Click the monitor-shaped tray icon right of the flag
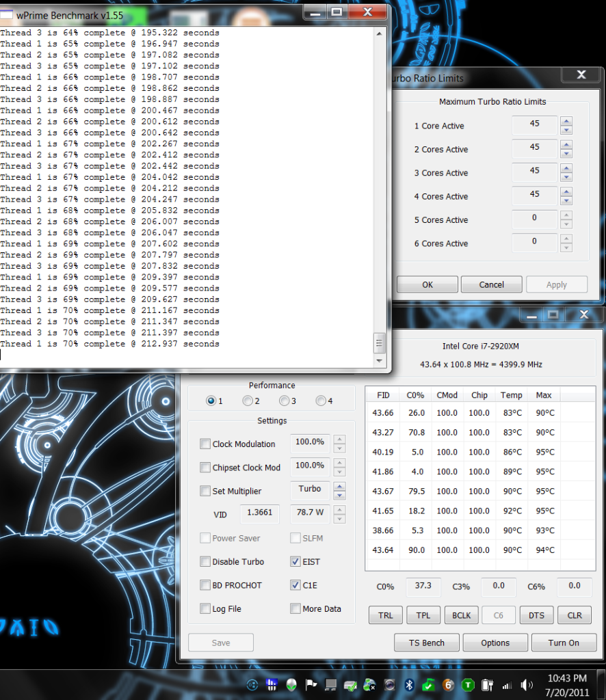 click(x=330, y=685)
